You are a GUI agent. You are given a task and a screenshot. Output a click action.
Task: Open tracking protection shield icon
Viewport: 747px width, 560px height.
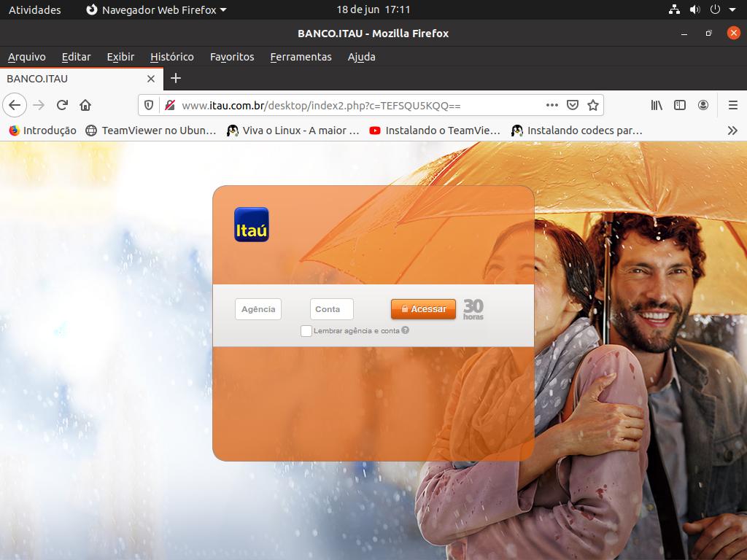pyautogui.click(x=149, y=105)
